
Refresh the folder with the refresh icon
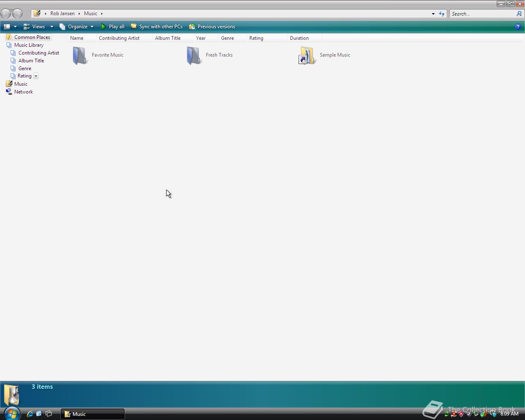pyautogui.click(x=442, y=14)
